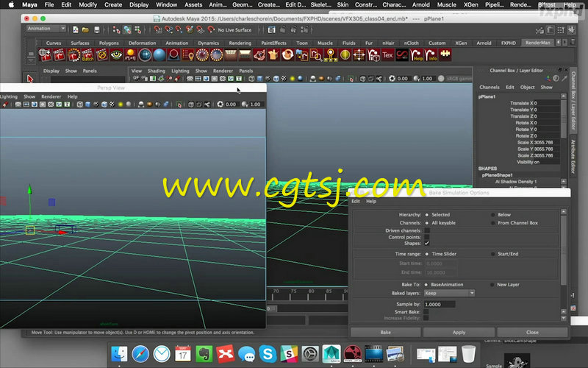Click the pPlaneShape1 entry under SHAPES
588x368 pixels.
point(498,175)
